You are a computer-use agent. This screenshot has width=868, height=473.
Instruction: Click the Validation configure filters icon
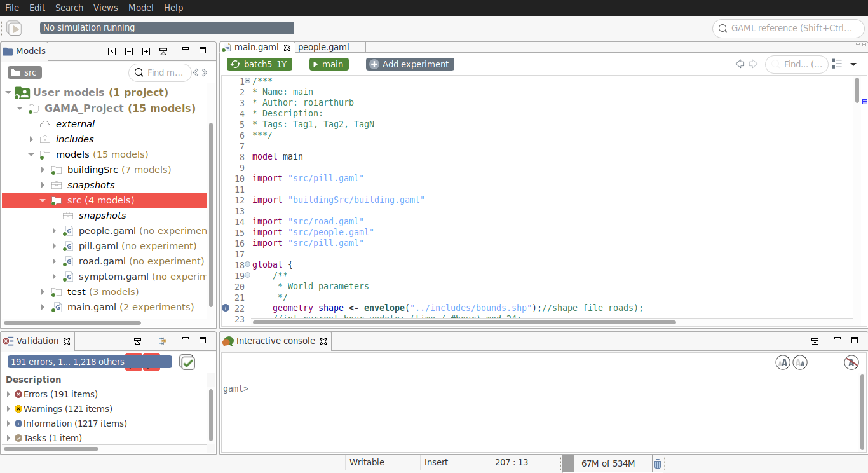162,341
